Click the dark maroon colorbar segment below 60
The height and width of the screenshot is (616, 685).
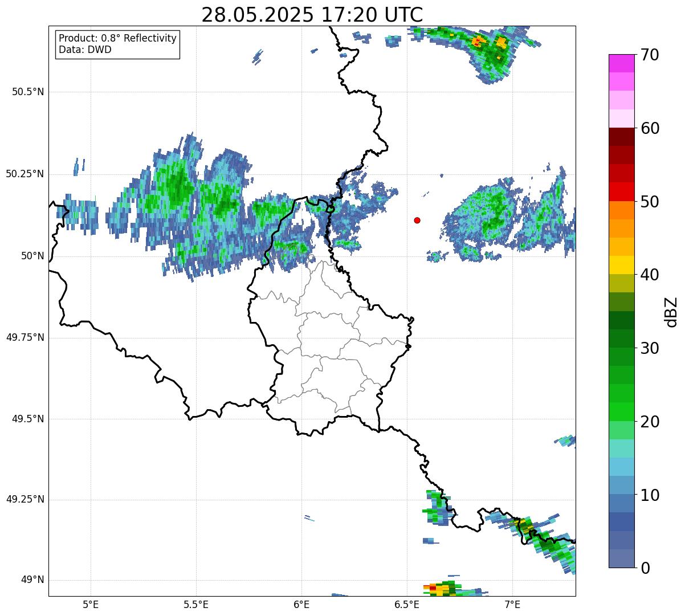click(x=621, y=137)
